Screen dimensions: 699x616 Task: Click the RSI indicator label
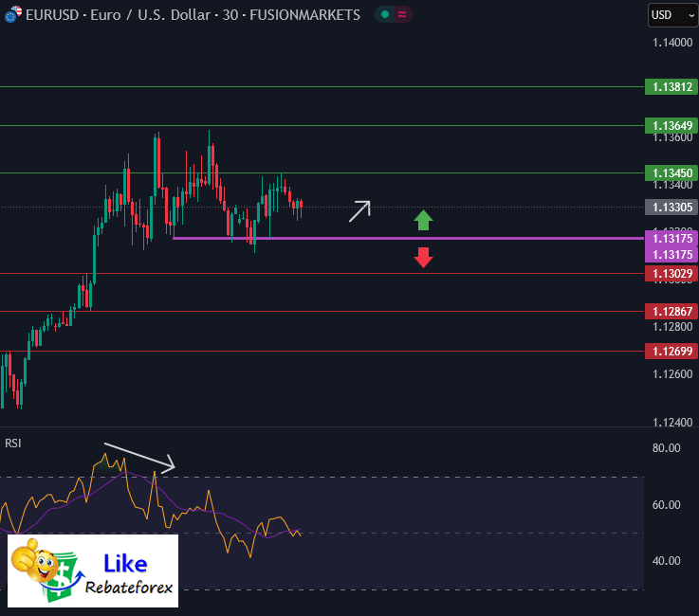(x=13, y=444)
